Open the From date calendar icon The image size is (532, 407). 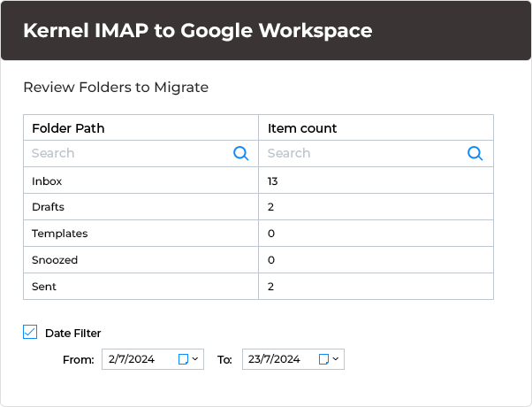184,359
